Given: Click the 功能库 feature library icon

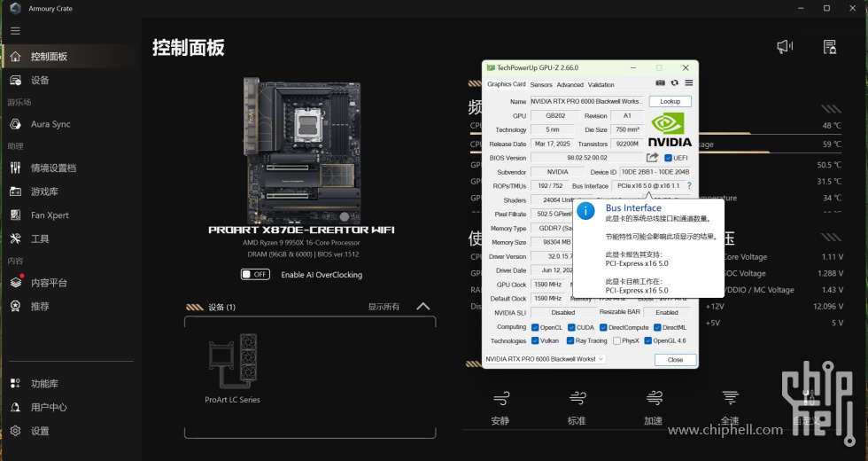Looking at the screenshot, I should tap(16, 383).
